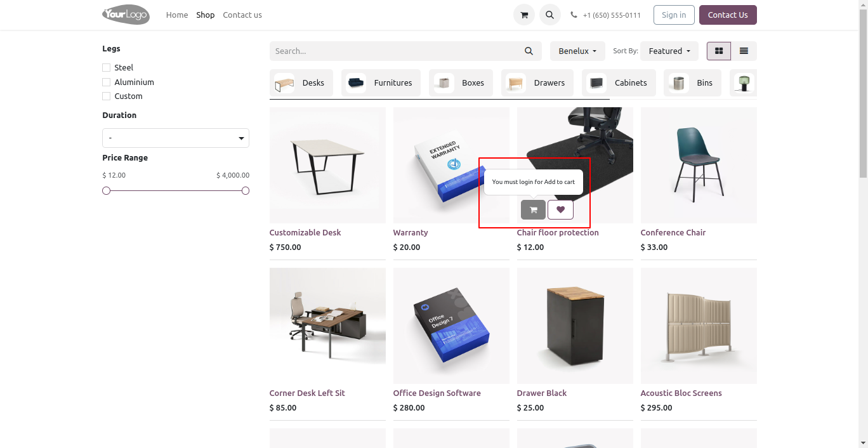Check the Aluminium legs filter
The height and width of the screenshot is (448, 868).
106,82
